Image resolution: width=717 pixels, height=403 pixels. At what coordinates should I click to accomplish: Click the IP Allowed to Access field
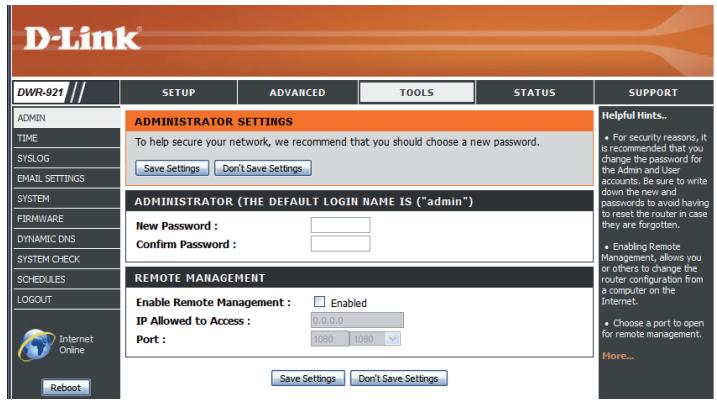pos(357,320)
